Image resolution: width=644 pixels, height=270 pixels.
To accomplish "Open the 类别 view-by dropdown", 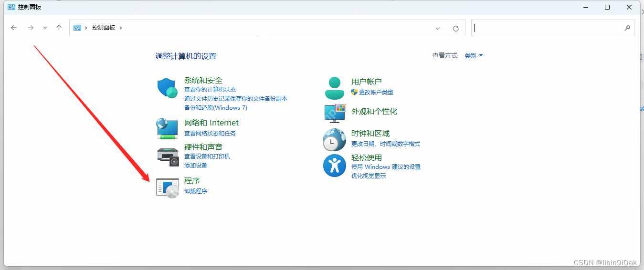I will click(x=474, y=56).
